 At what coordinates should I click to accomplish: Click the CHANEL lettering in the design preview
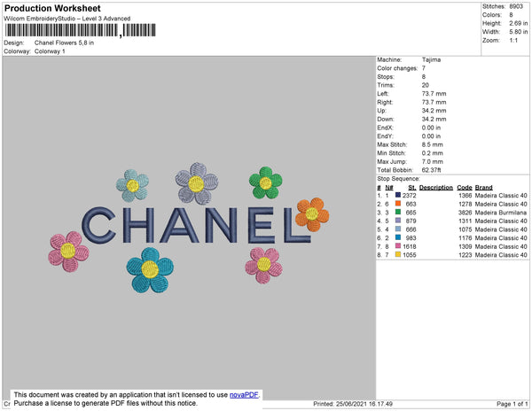pos(196,225)
